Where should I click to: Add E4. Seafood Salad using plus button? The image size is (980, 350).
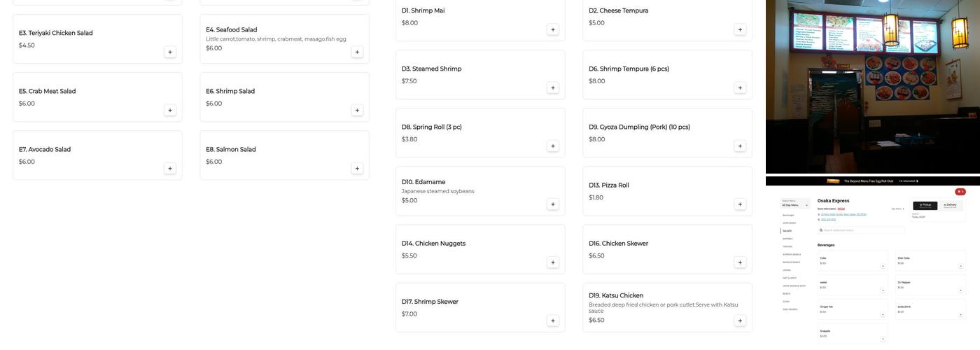(x=357, y=52)
